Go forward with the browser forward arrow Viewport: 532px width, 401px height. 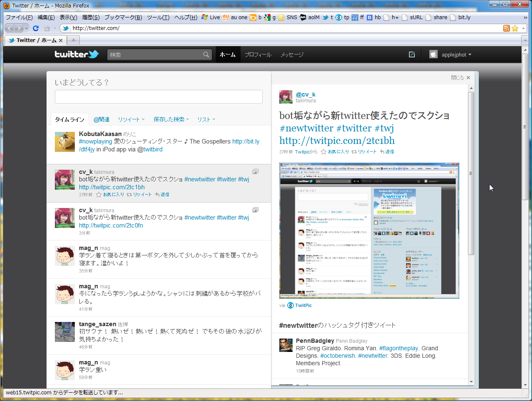(19, 28)
